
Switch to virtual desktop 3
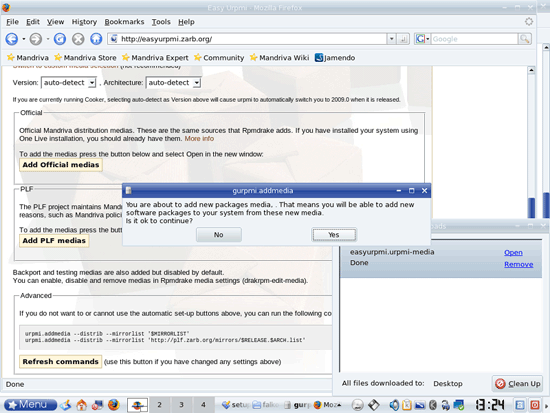181,405
